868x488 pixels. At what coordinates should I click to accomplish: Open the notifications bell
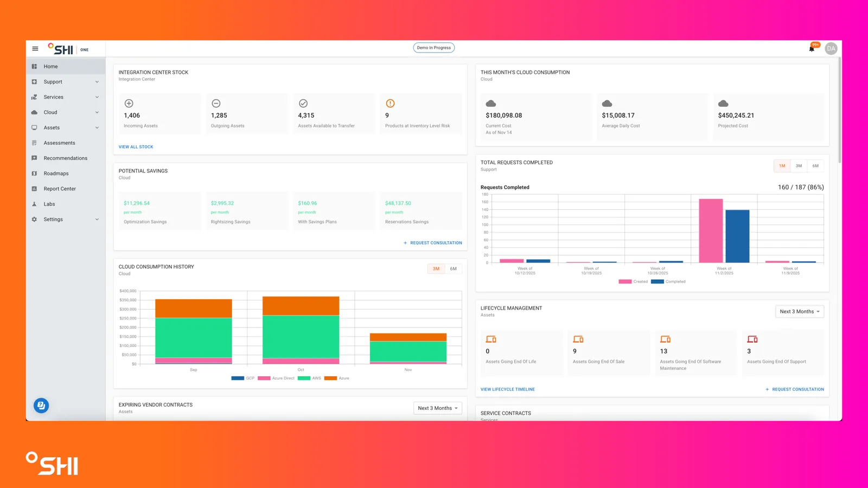click(x=812, y=49)
